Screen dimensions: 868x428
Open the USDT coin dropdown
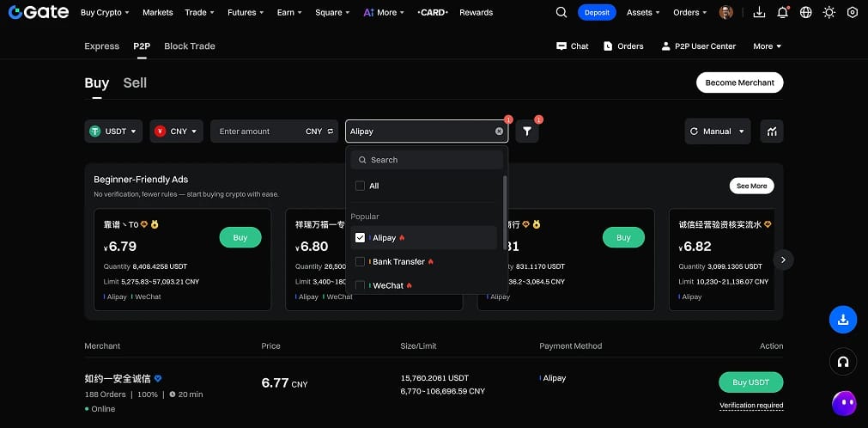click(x=113, y=131)
